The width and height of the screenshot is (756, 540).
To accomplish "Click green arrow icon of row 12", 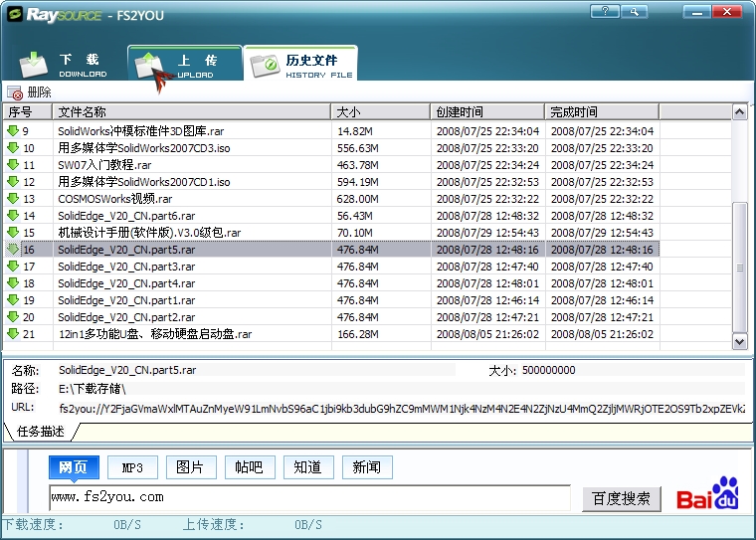I will coord(13,181).
